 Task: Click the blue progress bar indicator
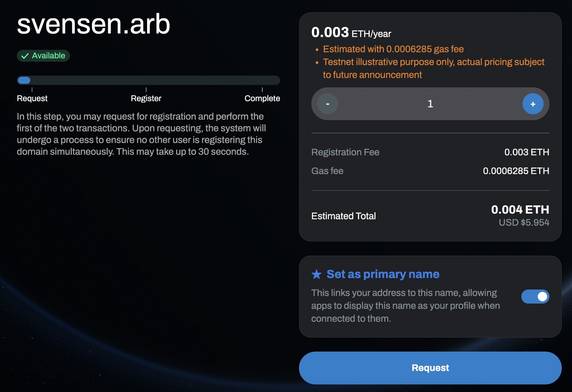[24, 80]
